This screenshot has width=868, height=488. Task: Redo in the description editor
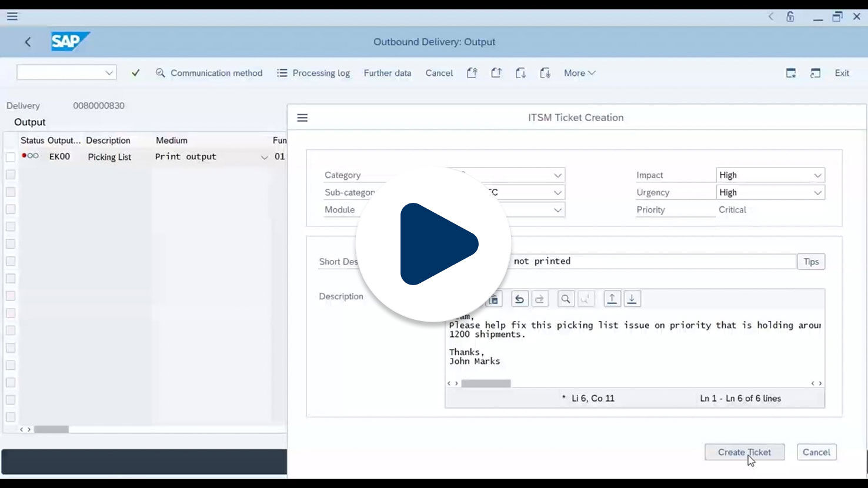540,299
